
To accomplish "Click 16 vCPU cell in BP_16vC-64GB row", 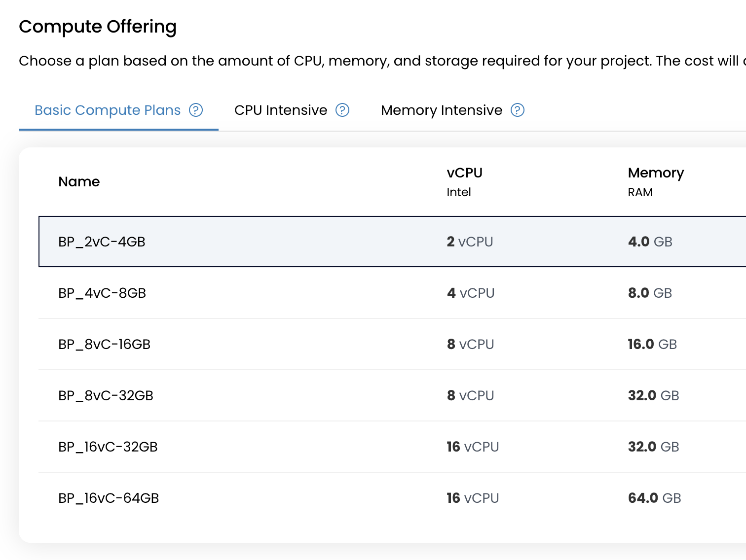I will [x=473, y=498].
